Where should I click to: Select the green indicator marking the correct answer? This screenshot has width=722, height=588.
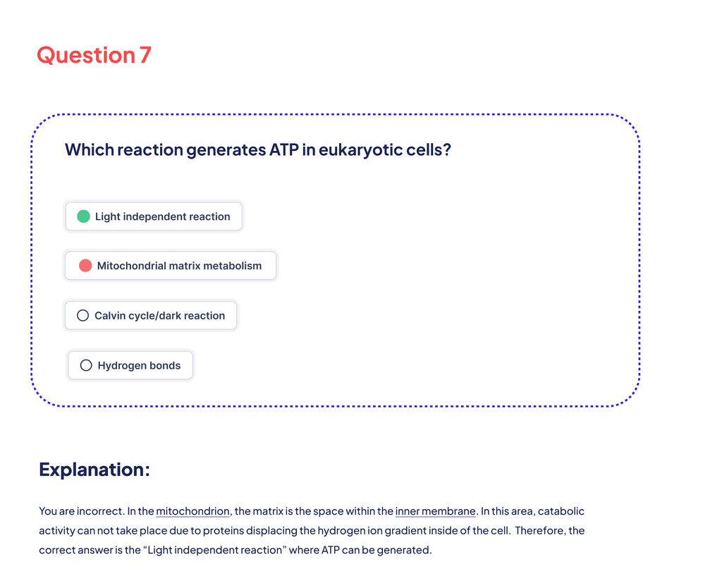click(83, 216)
